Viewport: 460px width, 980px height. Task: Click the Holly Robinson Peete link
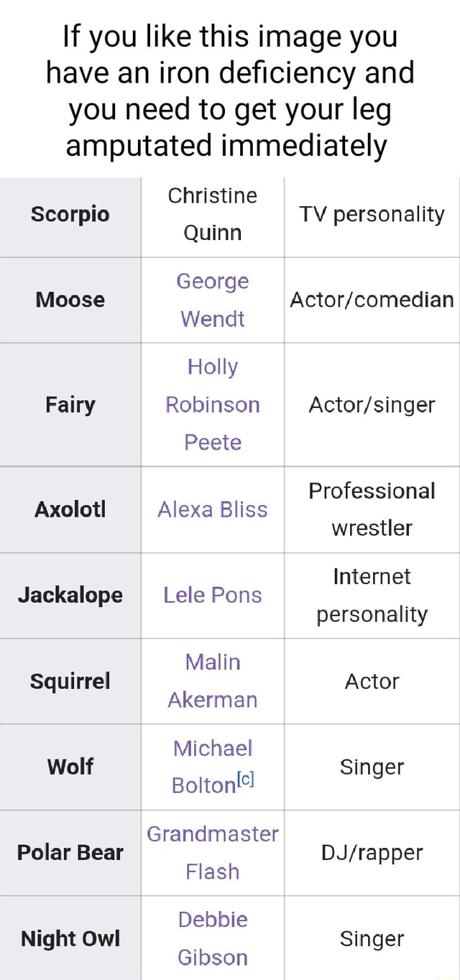213,405
